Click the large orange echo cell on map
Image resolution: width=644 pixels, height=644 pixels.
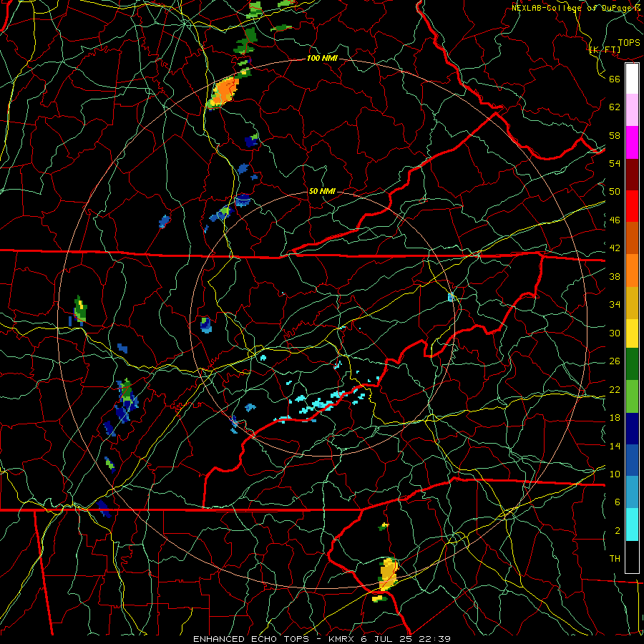click(224, 92)
